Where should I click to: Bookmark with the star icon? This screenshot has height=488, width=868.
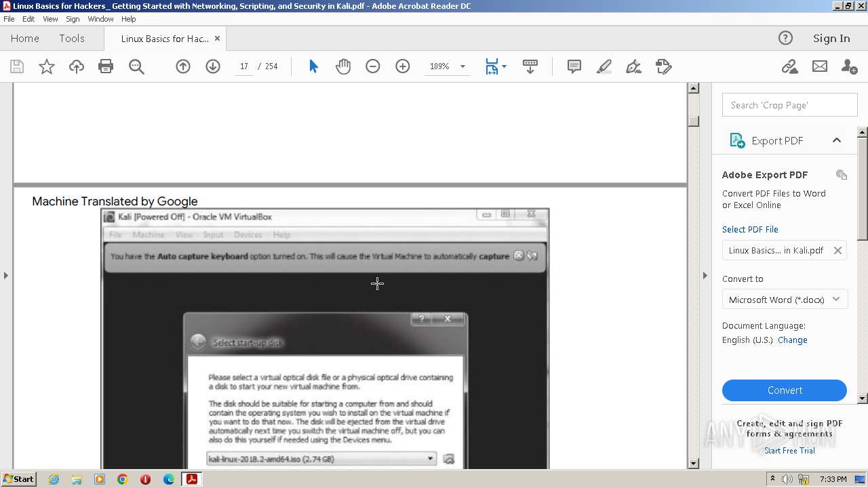(x=46, y=66)
